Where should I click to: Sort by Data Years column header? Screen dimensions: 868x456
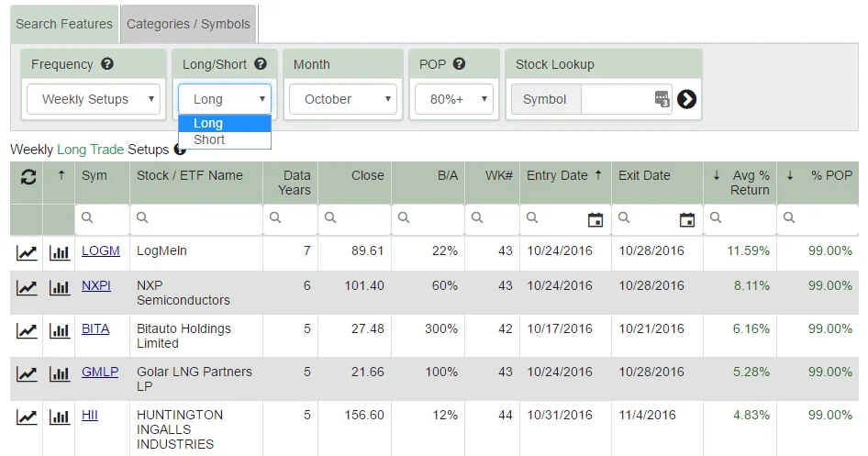tap(290, 183)
